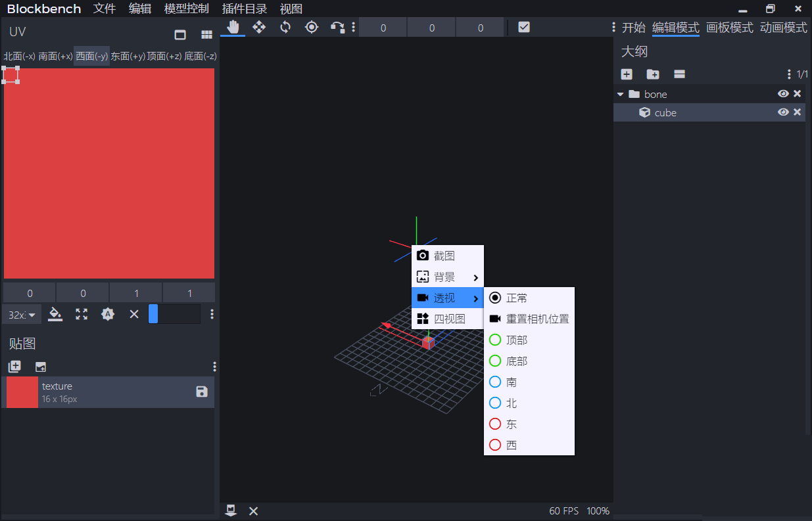The height and width of the screenshot is (521, 812).
Task: Click the create new texture icon
Action: pyautogui.click(x=14, y=367)
